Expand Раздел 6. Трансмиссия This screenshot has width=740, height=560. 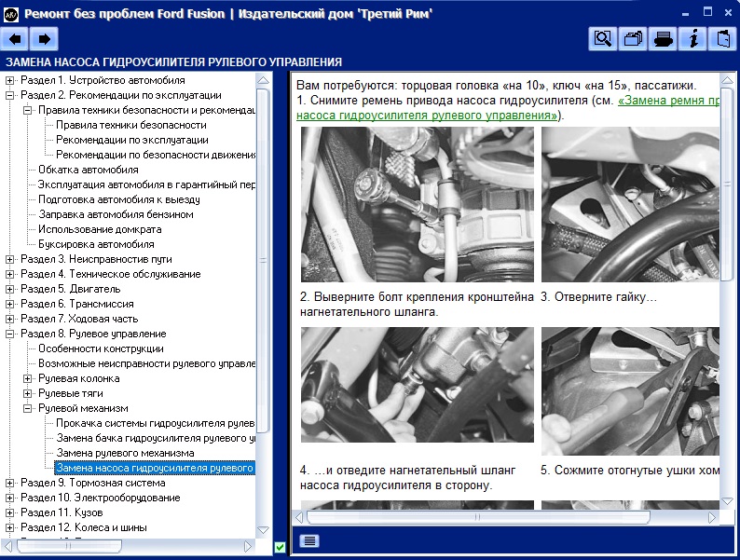click(9, 305)
